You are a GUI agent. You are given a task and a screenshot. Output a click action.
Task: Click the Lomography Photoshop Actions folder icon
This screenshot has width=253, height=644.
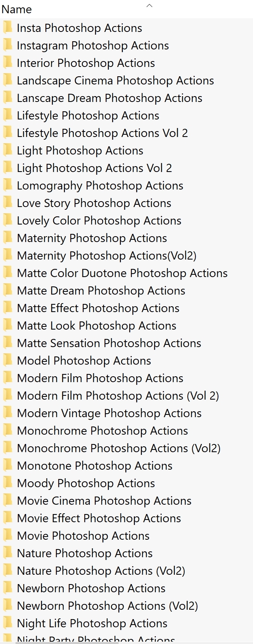7,186
